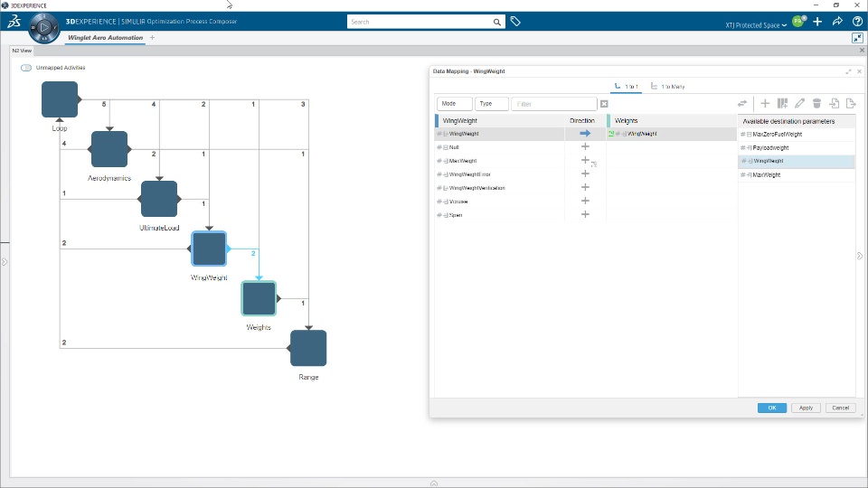Click the delete mapping trash icon
The width and height of the screenshot is (868, 488).
point(816,103)
